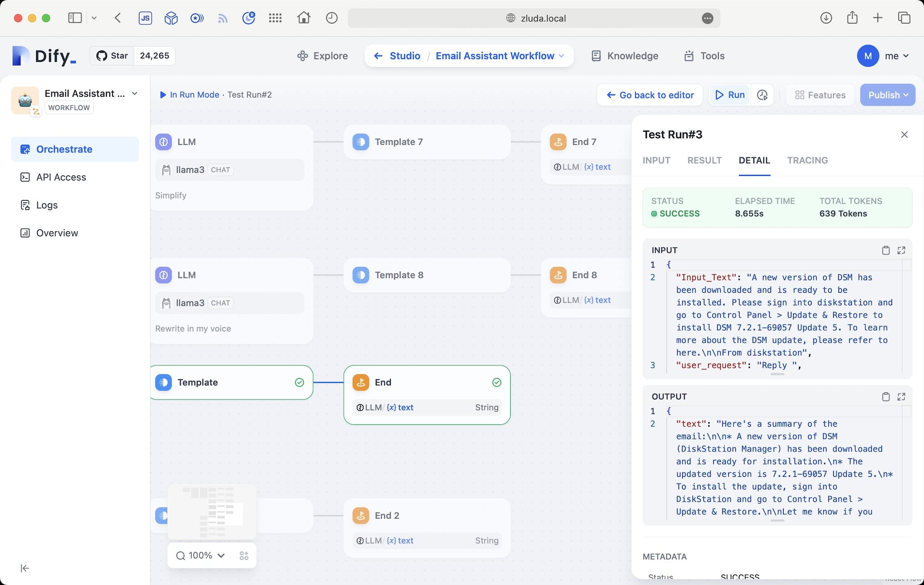Click the GitHub Star button
The image size is (924, 585).
pyautogui.click(x=112, y=56)
